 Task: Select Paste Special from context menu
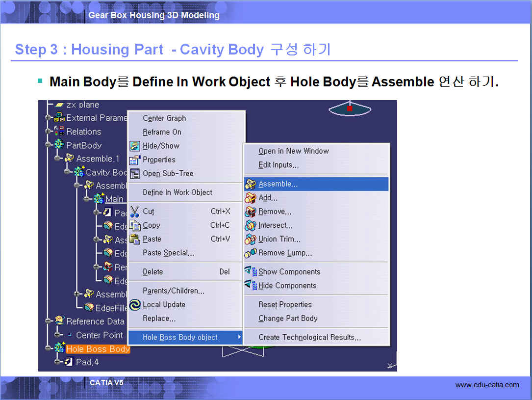coord(168,253)
